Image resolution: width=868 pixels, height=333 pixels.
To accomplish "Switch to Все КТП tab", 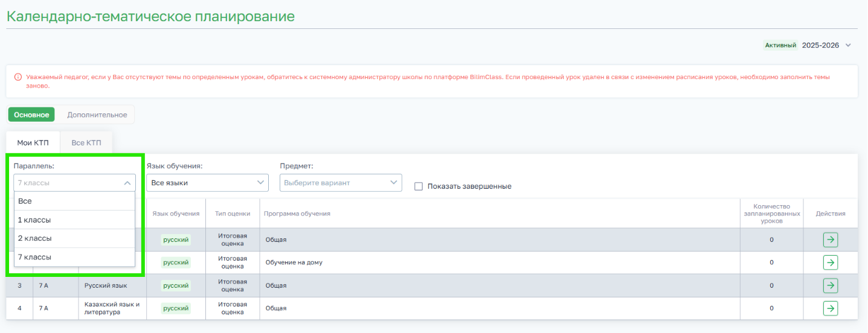I will tap(86, 143).
